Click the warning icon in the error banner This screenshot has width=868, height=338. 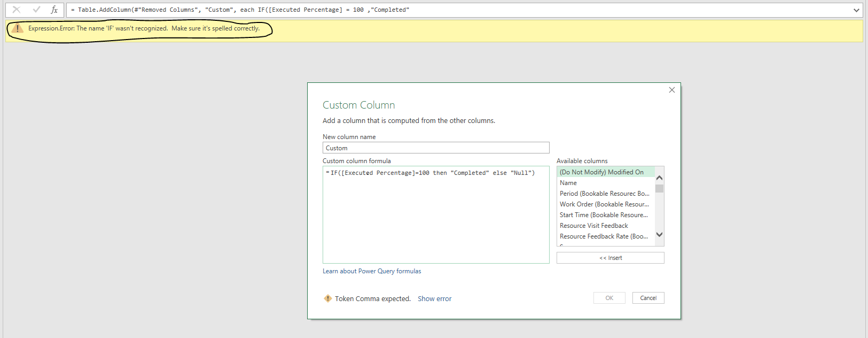(18, 28)
